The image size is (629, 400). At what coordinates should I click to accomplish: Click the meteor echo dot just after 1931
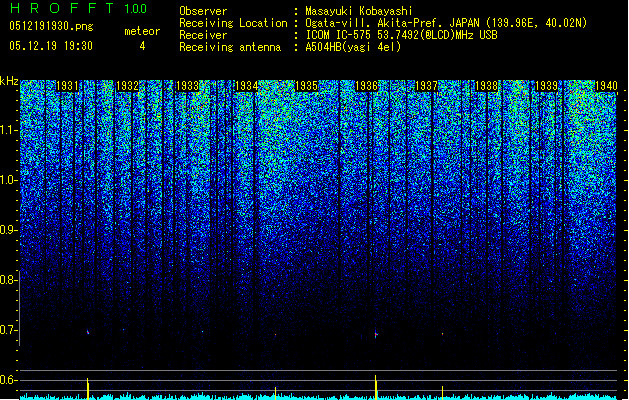click(x=88, y=332)
